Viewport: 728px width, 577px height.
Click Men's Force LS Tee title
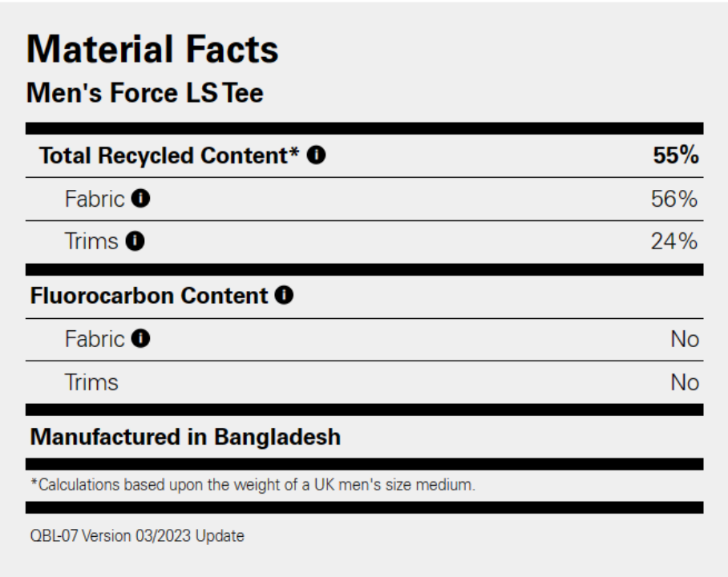click(x=145, y=92)
